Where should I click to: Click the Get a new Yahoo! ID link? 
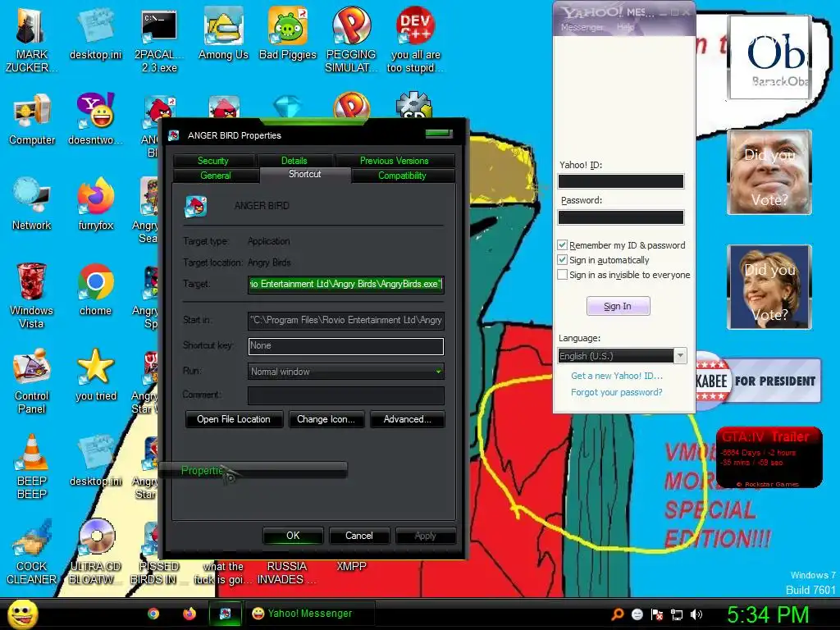pyautogui.click(x=617, y=376)
